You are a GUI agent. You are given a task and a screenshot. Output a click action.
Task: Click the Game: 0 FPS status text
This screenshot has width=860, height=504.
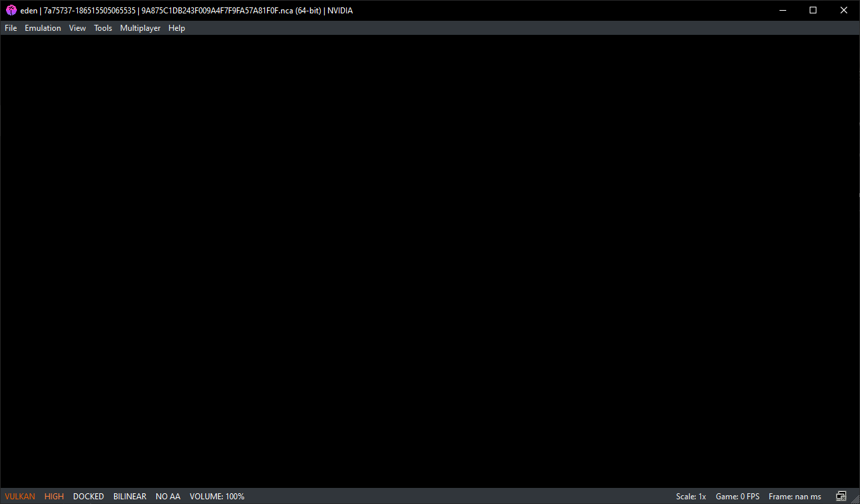point(738,497)
